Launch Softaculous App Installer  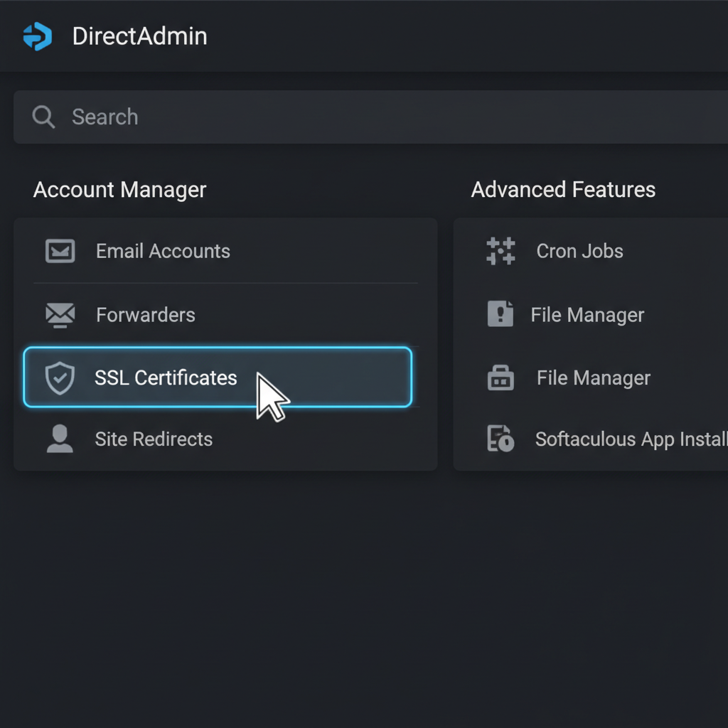click(x=631, y=439)
